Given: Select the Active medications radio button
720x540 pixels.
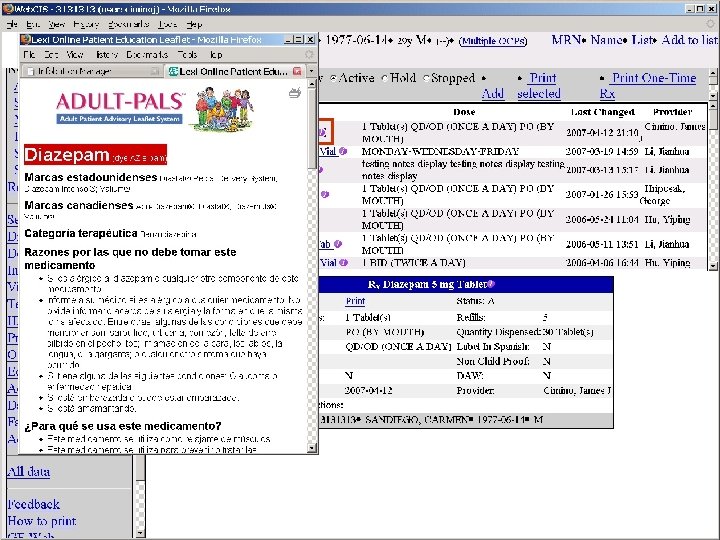Looking at the screenshot, I should pos(333,79).
